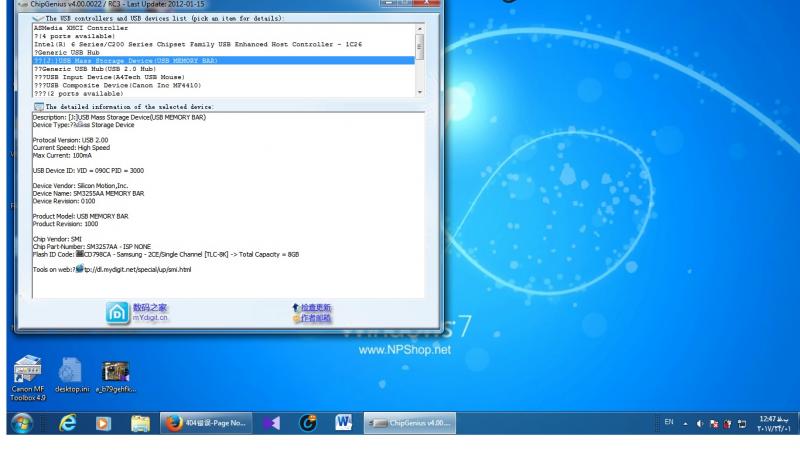This screenshot has height=450, width=800.
Task: Open the dl.mydigit.net tools web link
Action: click(x=138, y=269)
